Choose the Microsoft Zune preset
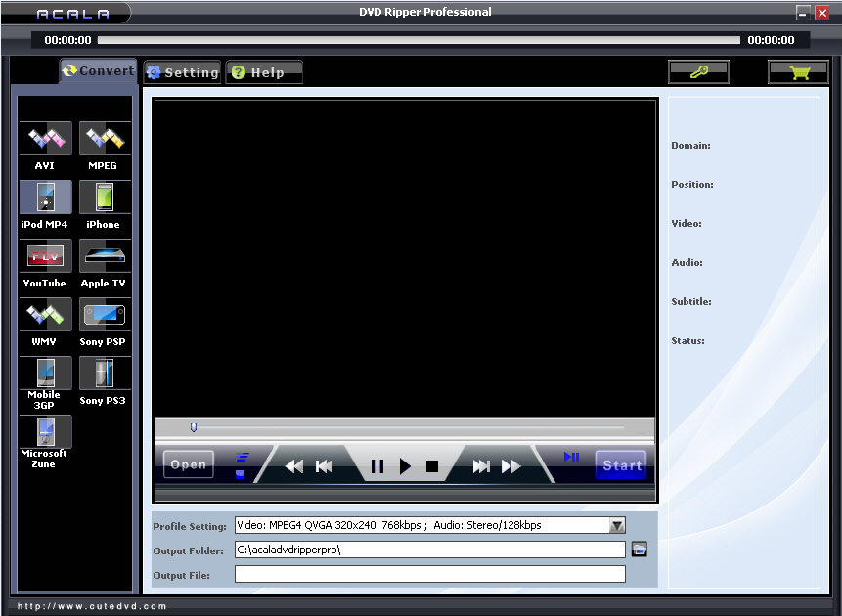 [x=45, y=432]
